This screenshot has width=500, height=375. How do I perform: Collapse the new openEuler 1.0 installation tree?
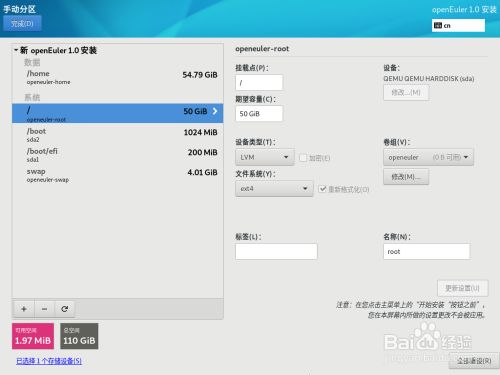16,50
